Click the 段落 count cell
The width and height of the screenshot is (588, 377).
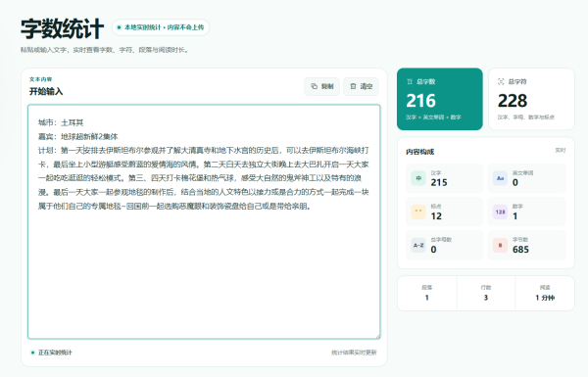[426, 293]
